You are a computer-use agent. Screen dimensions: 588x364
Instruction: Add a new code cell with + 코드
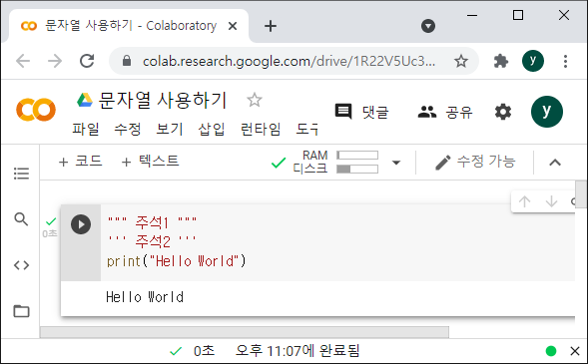click(x=80, y=162)
